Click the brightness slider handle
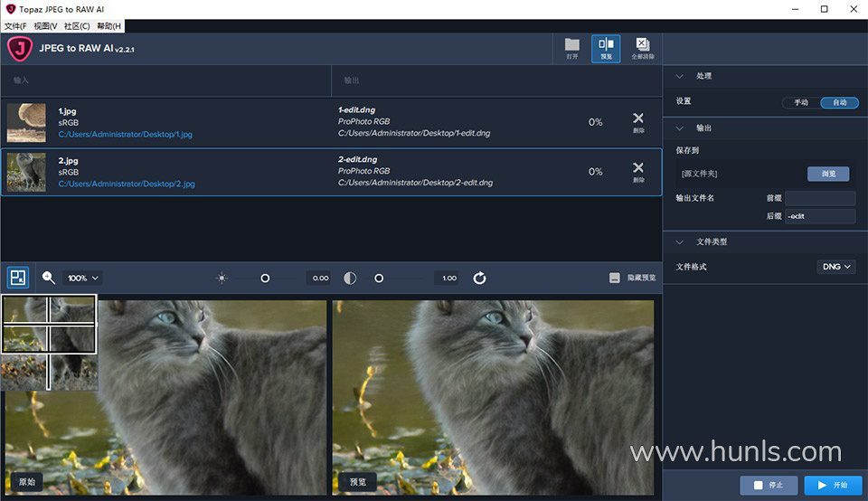This screenshot has width=868, height=501. click(265, 279)
